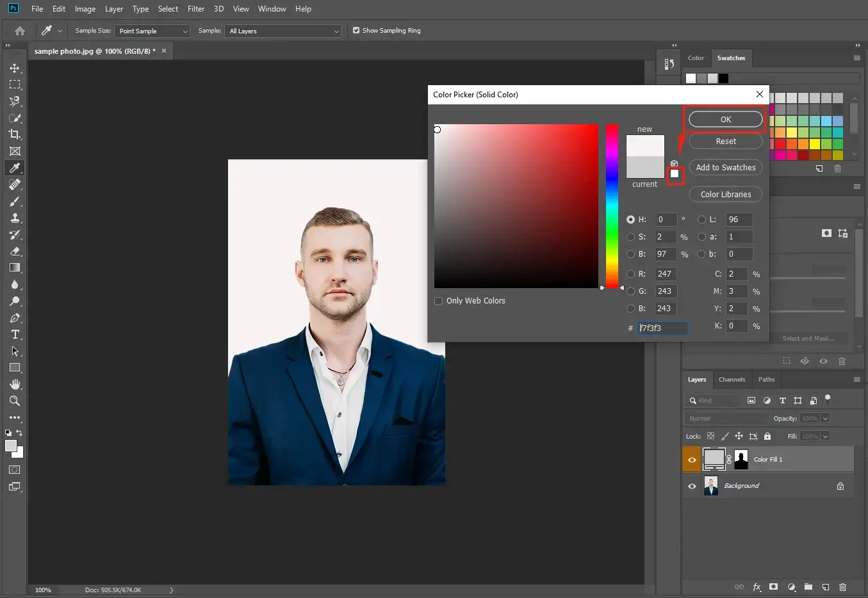This screenshot has width=868, height=598.
Task: Open the Edit Toolbar three-dots menu
Action: click(15, 417)
